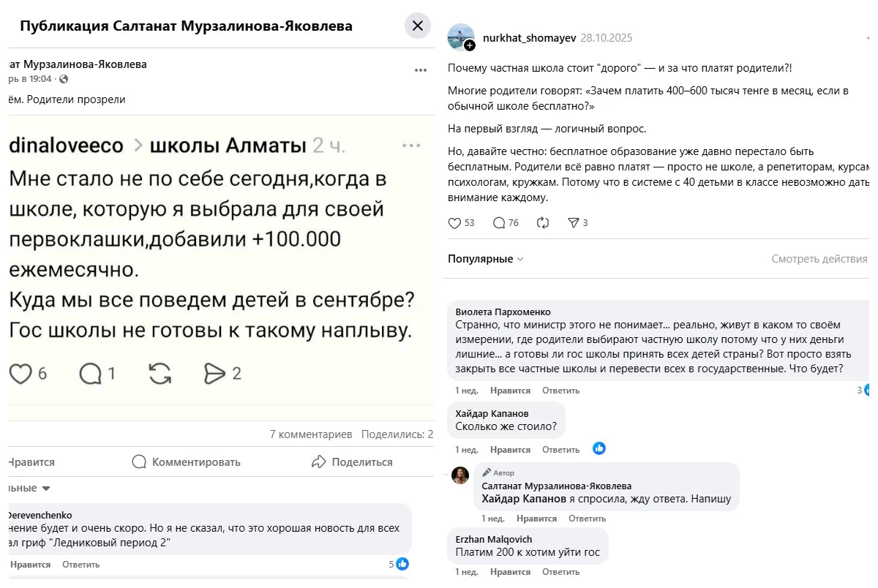
Task: Click the blue like reaction under Хайдар Капанов's comment
Action: (x=599, y=448)
